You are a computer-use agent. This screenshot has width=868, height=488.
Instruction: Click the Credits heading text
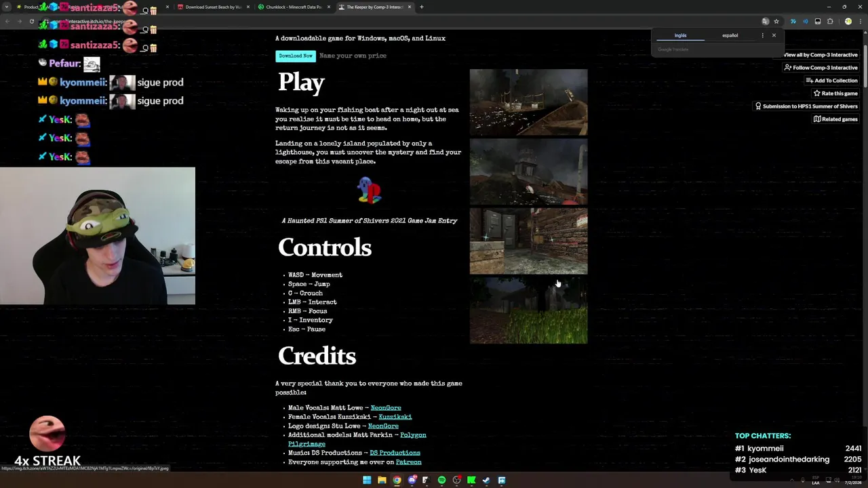(317, 356)
